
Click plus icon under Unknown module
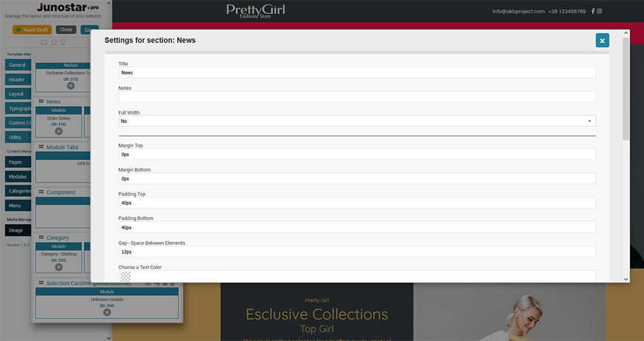tap(107, 313)
